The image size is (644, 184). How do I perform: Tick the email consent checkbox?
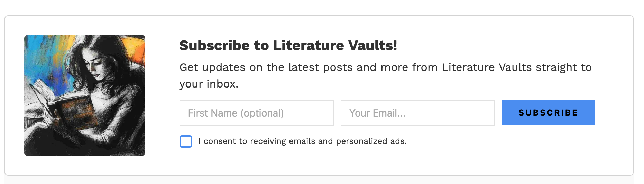(186, 141)
